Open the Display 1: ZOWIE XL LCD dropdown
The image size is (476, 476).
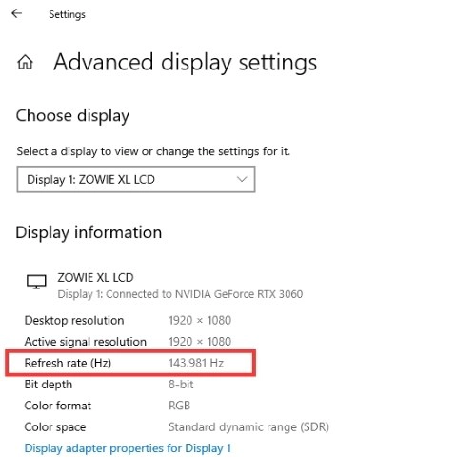pyautogui.click(x=136, y=179)
